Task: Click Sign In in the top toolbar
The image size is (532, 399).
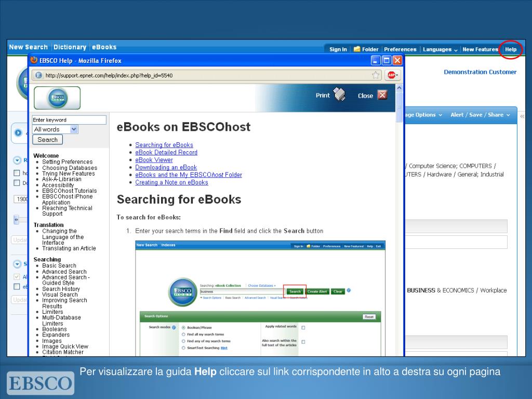Action: pyautogui.click(x=338, y=49)
